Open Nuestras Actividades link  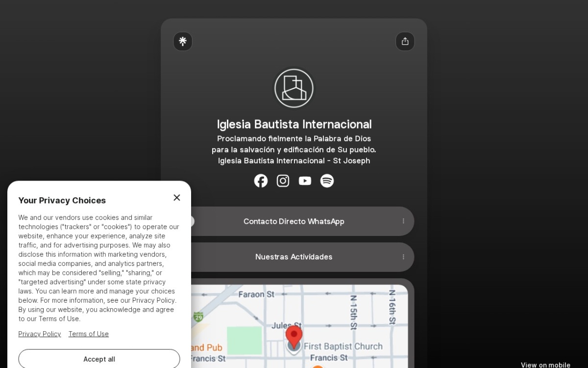pyautogui.click(x=294, y=257)
